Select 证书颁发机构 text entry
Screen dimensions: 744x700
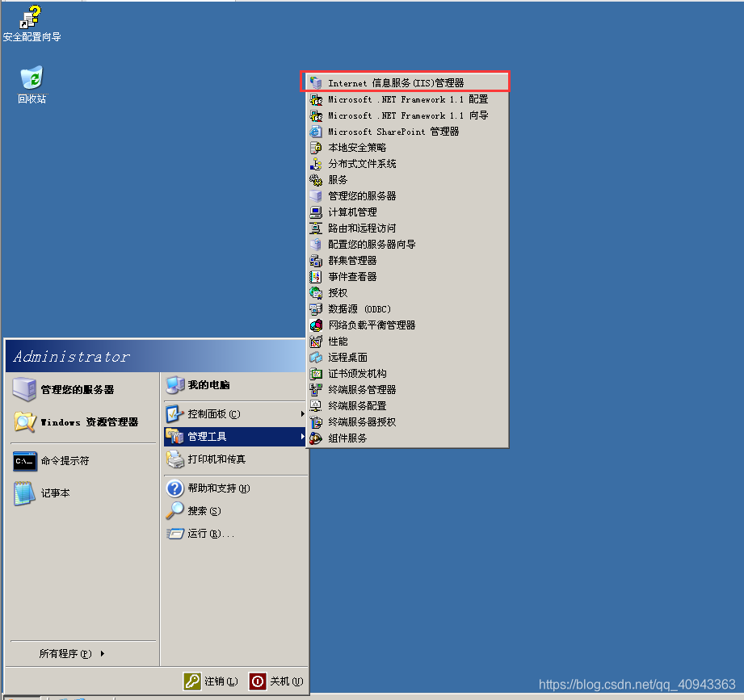tap(357, 374)
